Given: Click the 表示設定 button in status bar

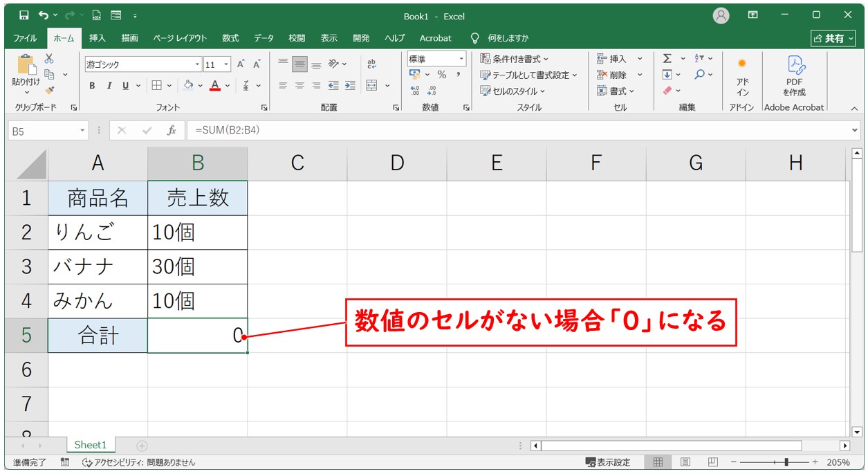Looking at the screenshot, I should click(x=608, y=462).
